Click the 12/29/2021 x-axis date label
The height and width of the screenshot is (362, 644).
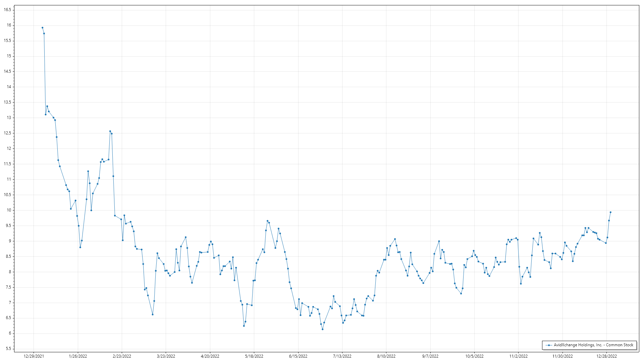click(34, 356)
